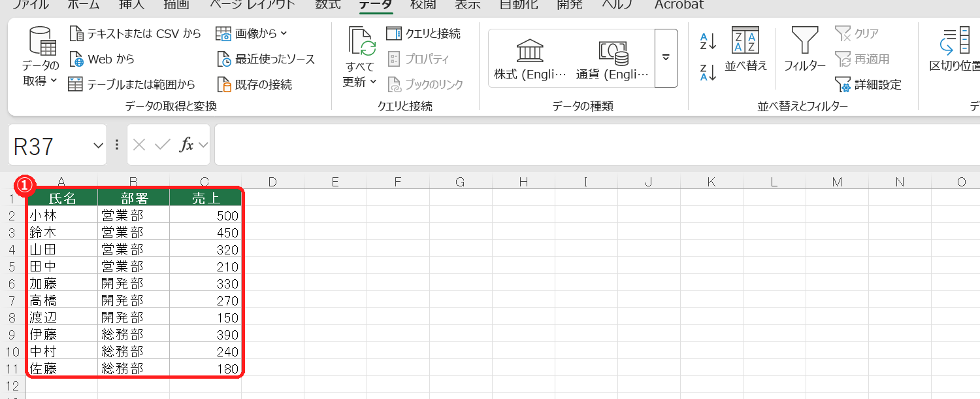Open 最近使ったソース (Recent Sources)
The height and width of the screenshot is (399, 980).
[x=266, y=60]
